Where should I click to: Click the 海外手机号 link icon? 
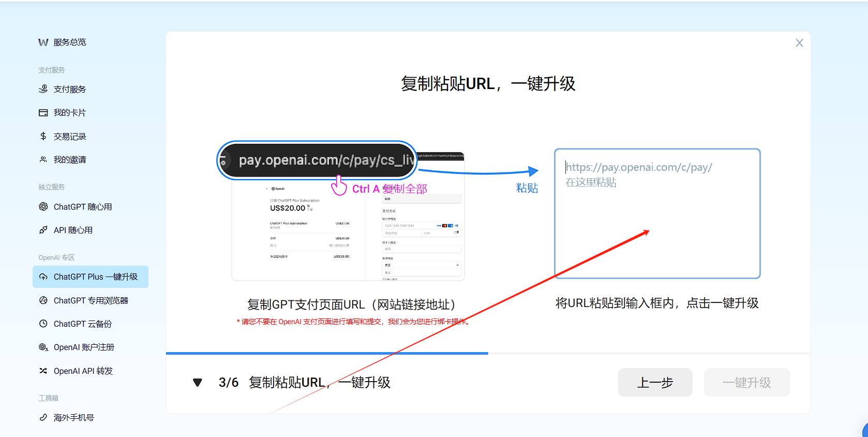[x=43, y=417]
